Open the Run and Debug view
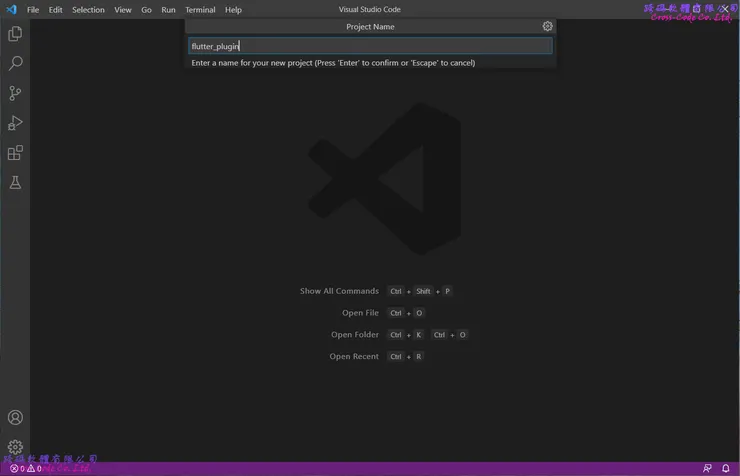740x476 pixels. tap(15, 124)
